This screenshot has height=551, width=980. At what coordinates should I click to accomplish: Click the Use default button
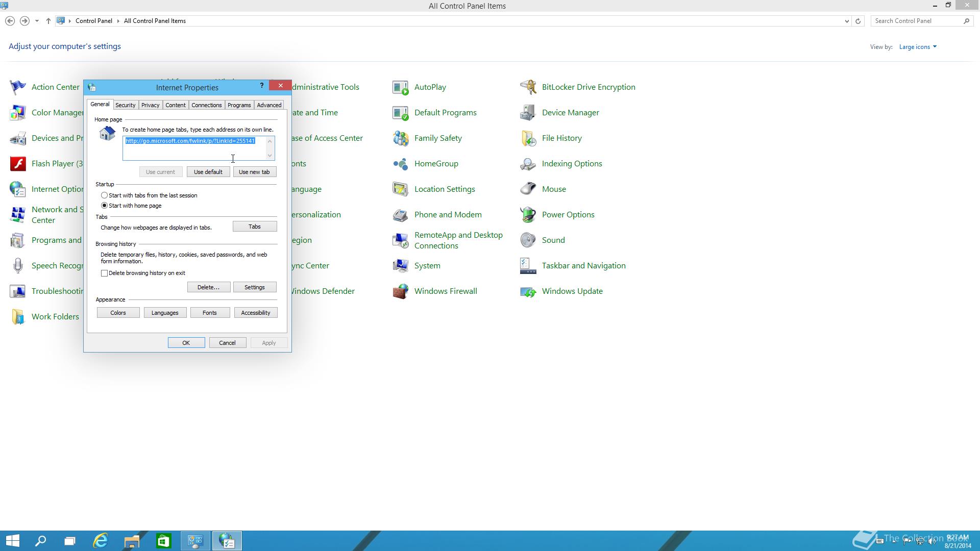coord(208,172)
